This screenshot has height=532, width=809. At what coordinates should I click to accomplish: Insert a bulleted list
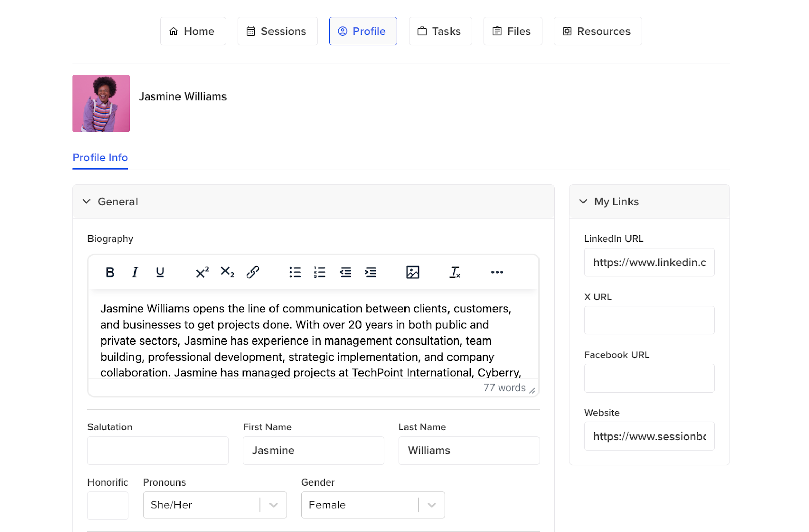295,272
